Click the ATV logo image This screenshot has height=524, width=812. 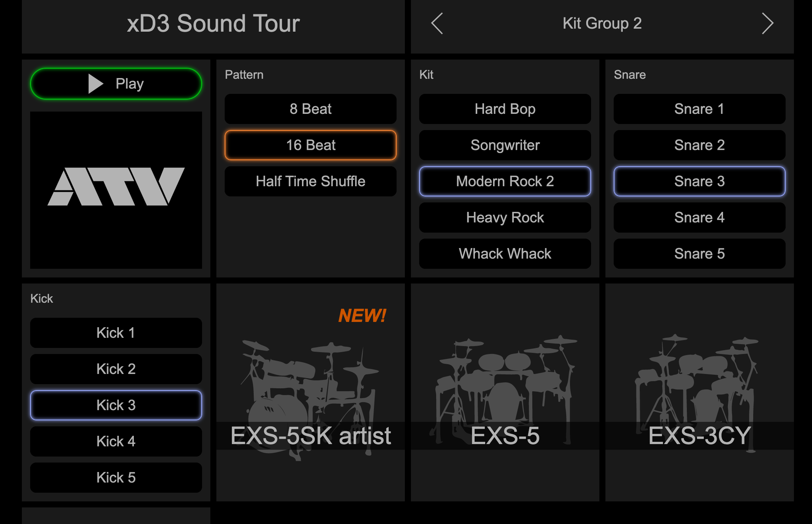click(116, 190)
